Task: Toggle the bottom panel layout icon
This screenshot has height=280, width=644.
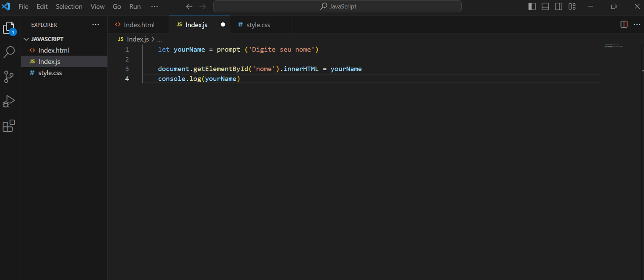Action: click(545, 6)
